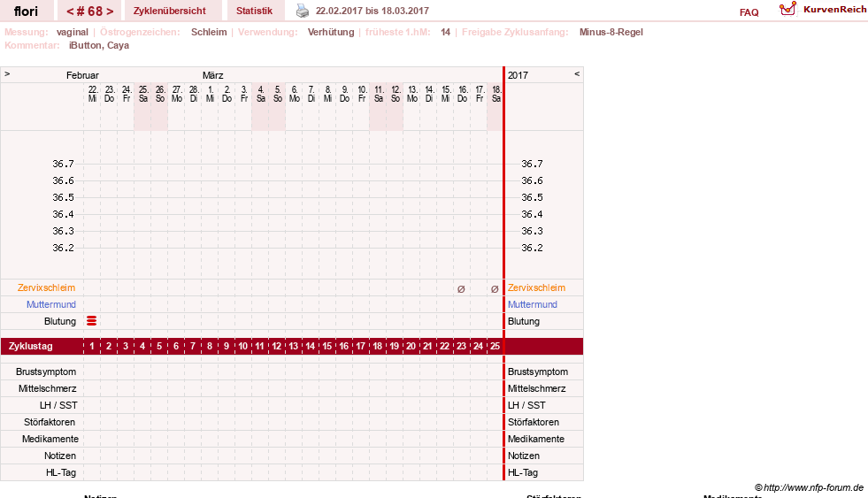Image resolution: width=868 pixels, height=498 pixels.
Task: Click the left Zervixschleim label
Action: coord(47,287)
